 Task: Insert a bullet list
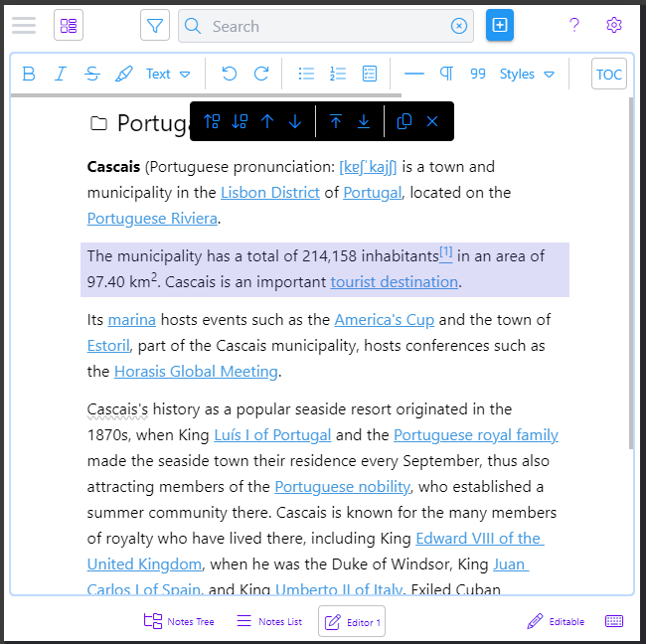click(306, 75)
